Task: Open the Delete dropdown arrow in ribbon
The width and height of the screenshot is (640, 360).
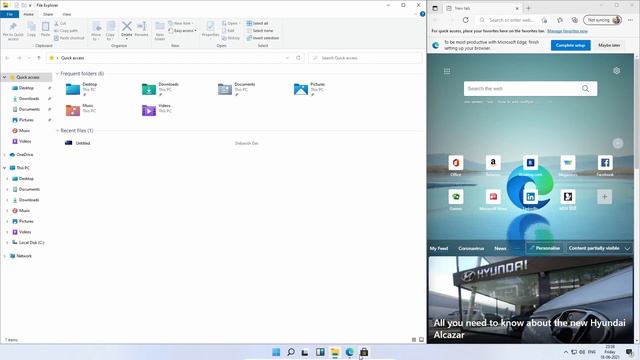Action: [127, 39]
